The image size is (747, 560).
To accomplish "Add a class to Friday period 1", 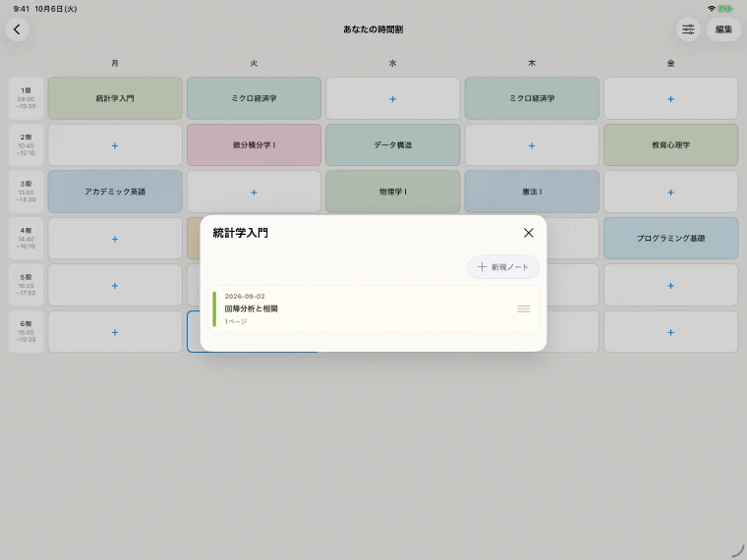I will click(x=670, y=98).
